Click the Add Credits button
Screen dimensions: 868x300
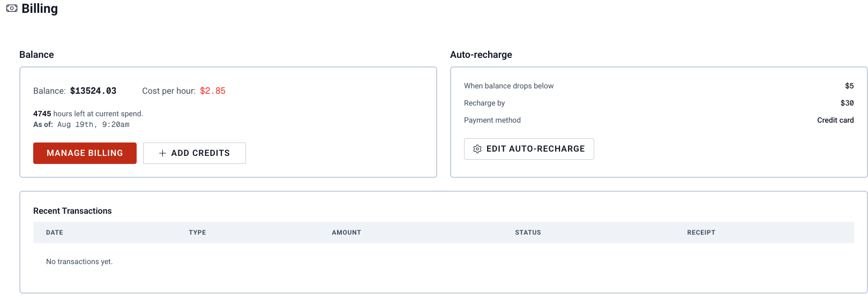(194, 153)
